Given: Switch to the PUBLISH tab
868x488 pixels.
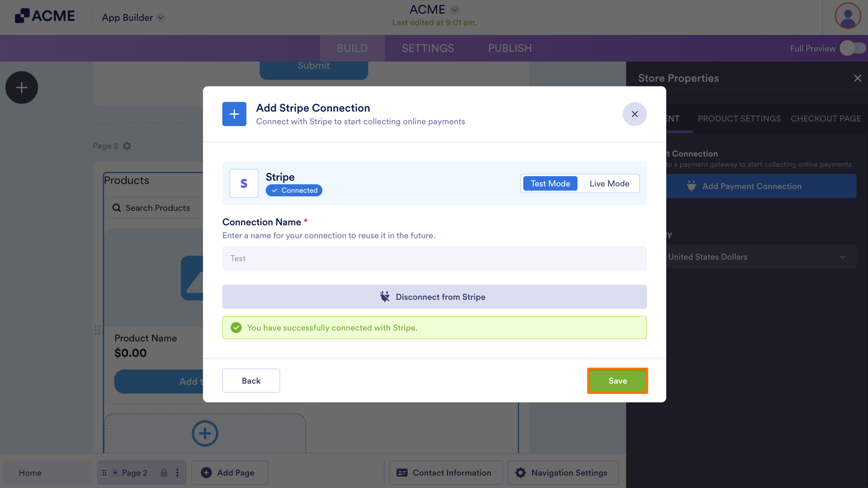Looking at the screenshot, I should [510, 48].
